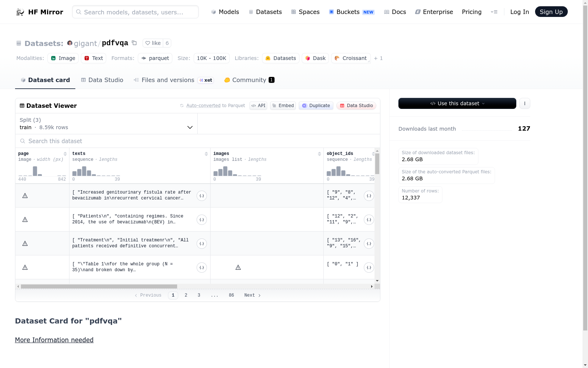This screenshot has width=588, height=368.
Task: Follow the Auto-converted link
Action: click(x=203, y=106)
